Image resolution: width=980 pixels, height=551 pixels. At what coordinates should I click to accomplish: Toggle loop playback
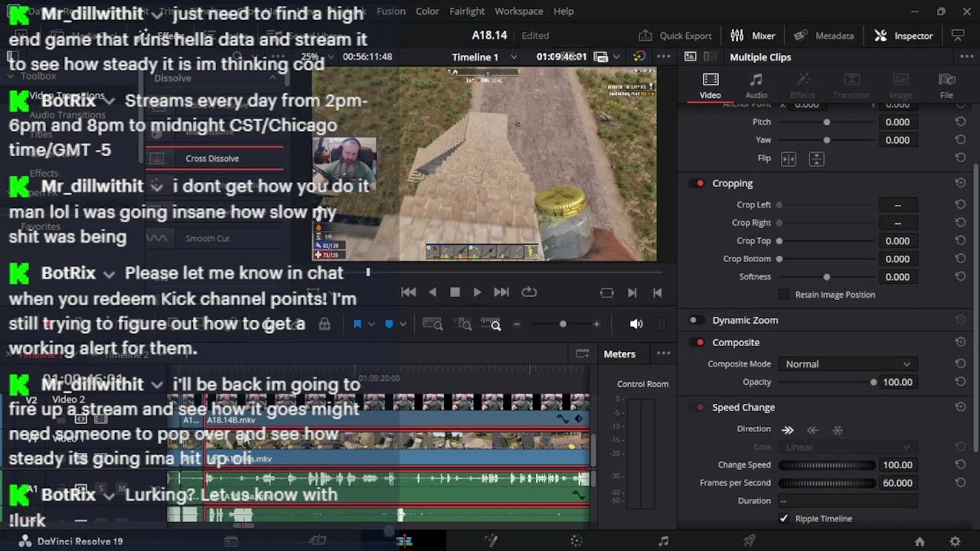pos(529,292)
